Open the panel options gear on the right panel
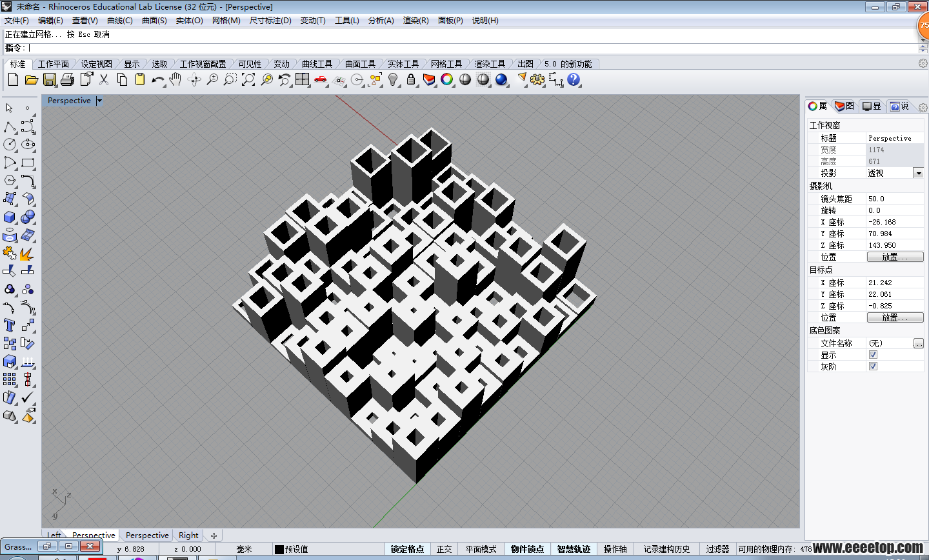 coord(923,108)
